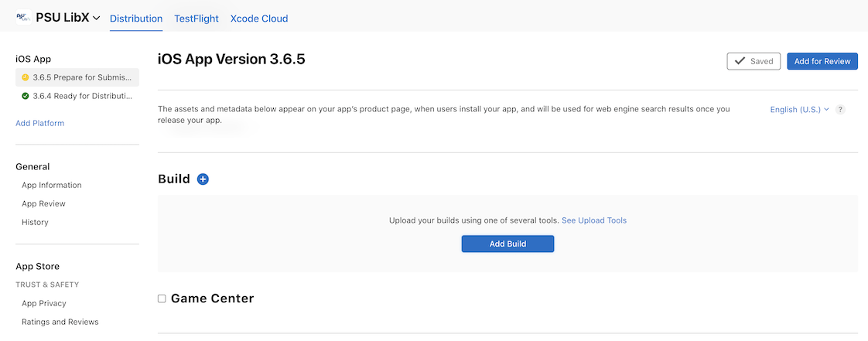Switch to the TestFlight tab
This screenshot has width=868, height=341.
pyautogui.click(x=196, y=19)
